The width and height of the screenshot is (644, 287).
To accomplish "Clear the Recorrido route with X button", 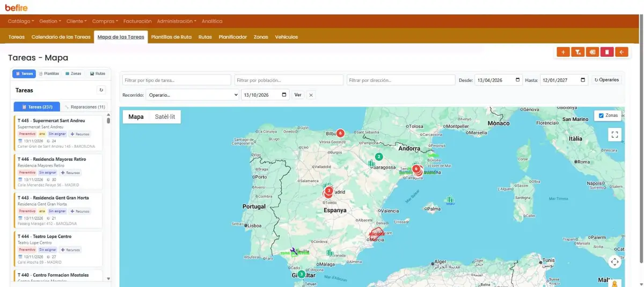I will tap(311, 95).
